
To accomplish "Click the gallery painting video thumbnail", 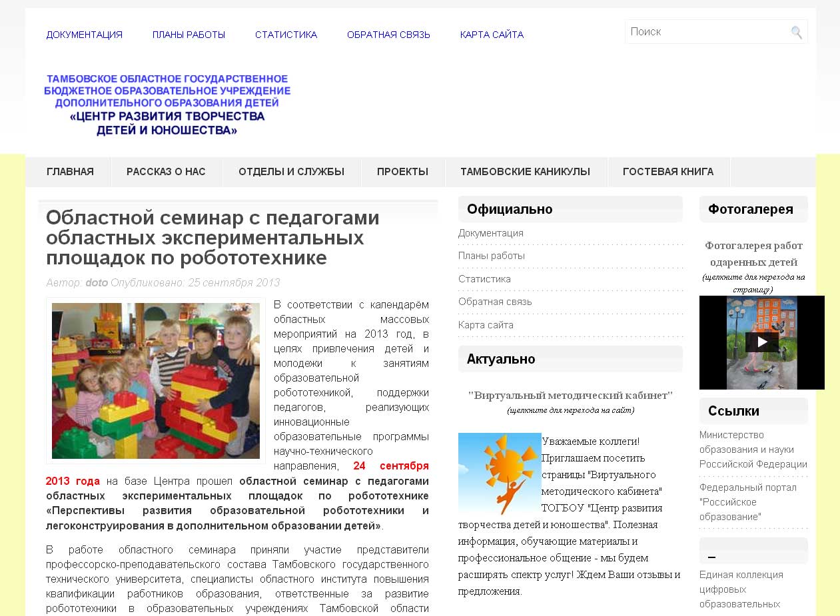I will (x=762, y=342).
